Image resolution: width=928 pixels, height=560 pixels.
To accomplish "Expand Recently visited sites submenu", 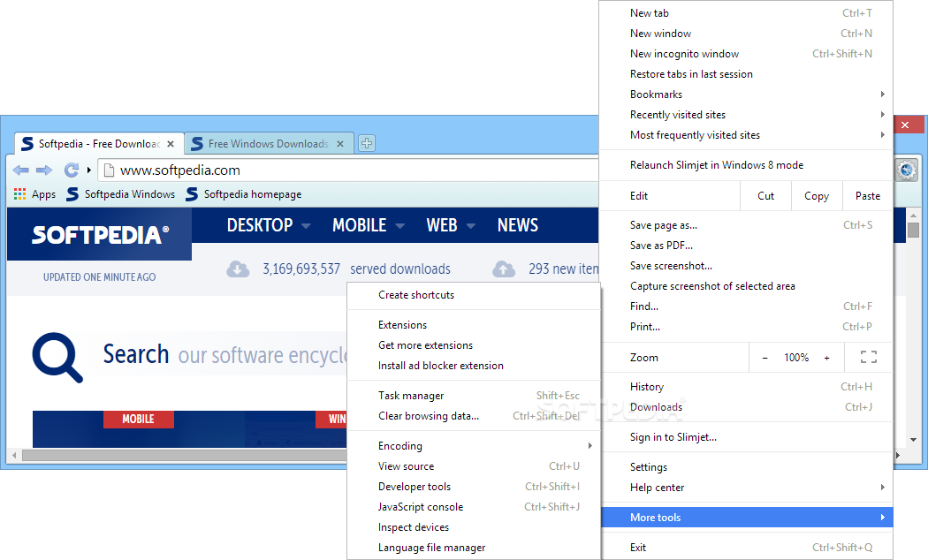I will click(x=746, y=115).
